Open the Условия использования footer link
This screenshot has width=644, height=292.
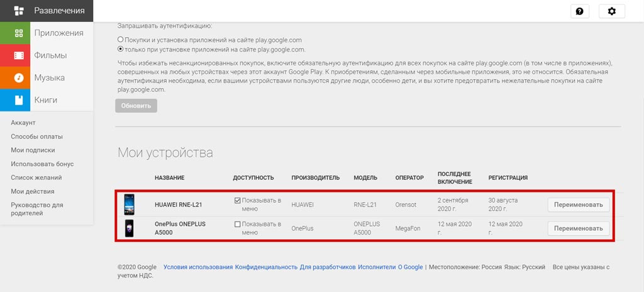[198, 267]
